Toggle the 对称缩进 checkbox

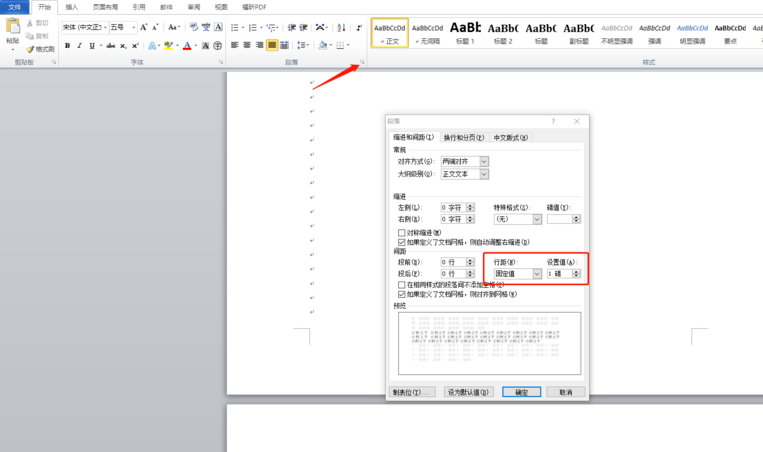tap(402, 233)
